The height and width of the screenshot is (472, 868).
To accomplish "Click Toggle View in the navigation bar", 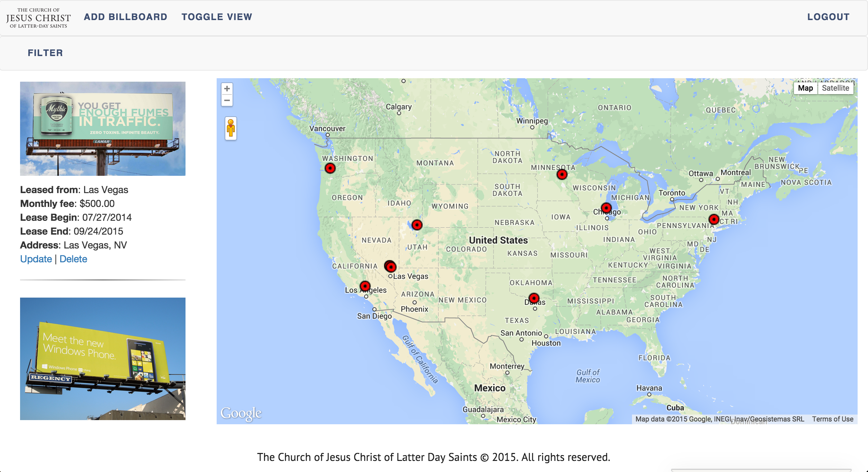I will pos(217,17).
